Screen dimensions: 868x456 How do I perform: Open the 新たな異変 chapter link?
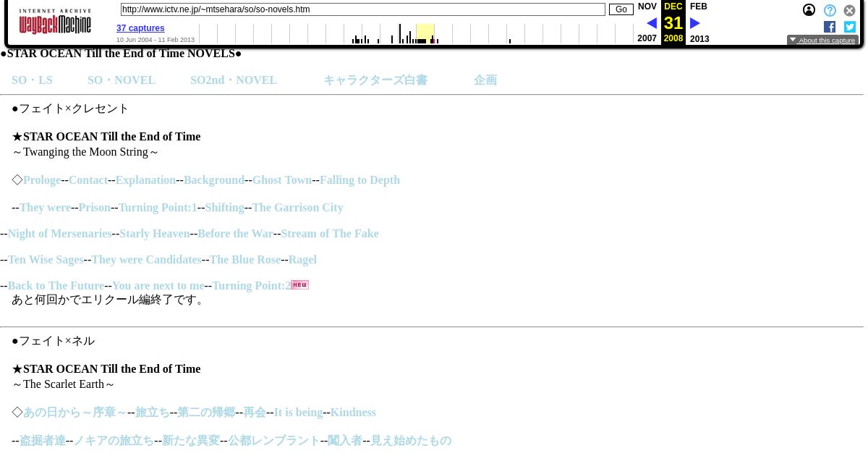(191, 441)
